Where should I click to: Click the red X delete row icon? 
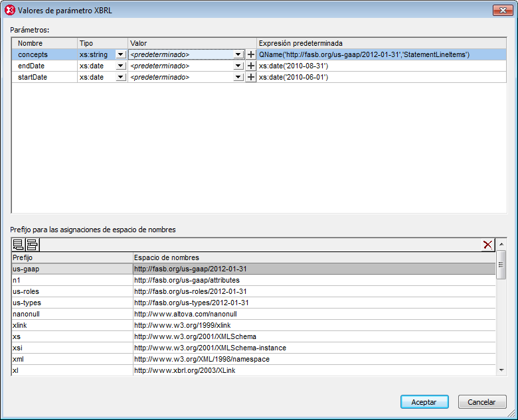(488, 245)
